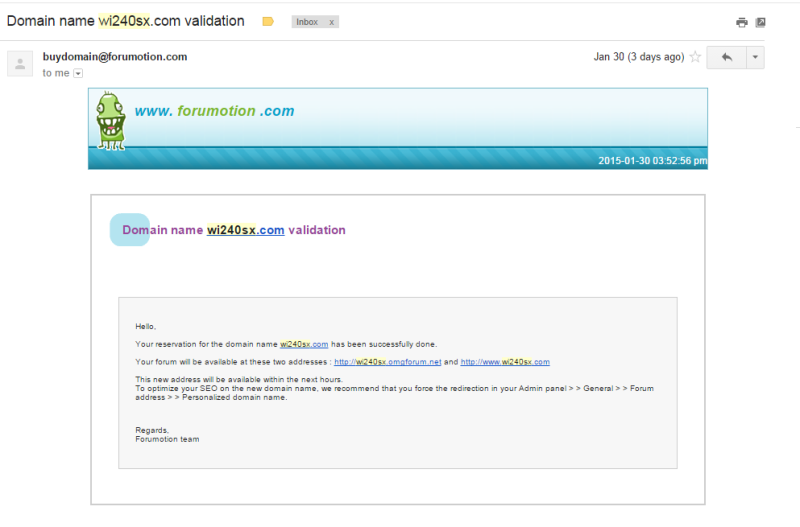Click the sender avatar picture

point(20,64)
